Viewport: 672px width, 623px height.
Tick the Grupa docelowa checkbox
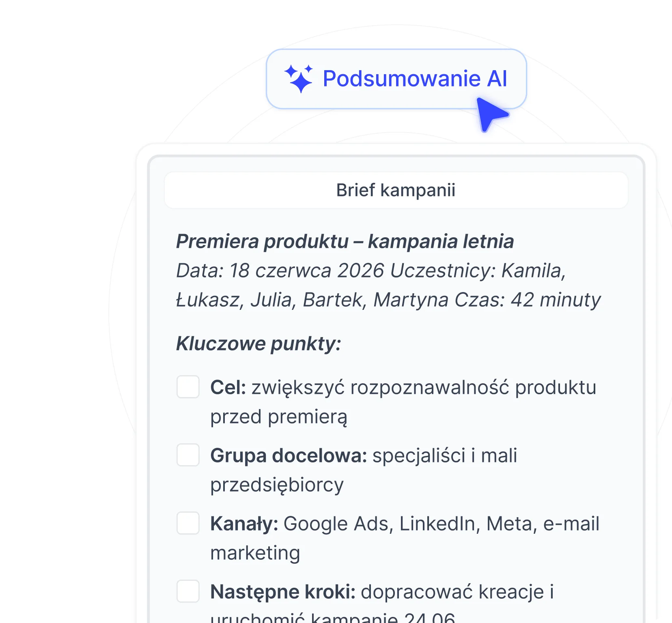tap(188, 455)
